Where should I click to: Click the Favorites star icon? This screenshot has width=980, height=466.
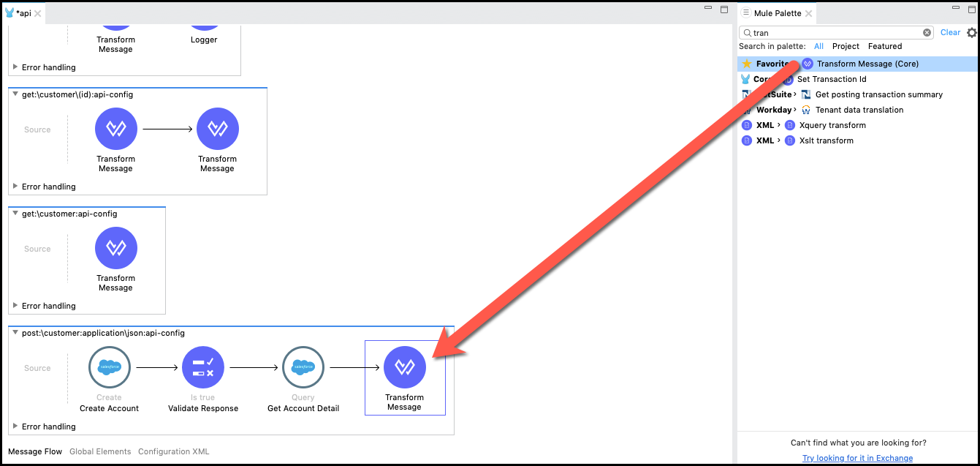pyautogui.click(x=746, y=64)
